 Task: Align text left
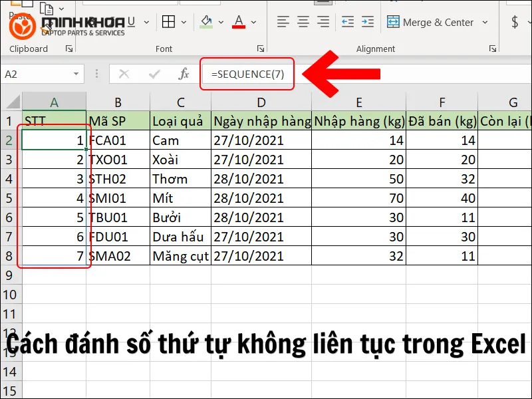[x=283, y=22]
